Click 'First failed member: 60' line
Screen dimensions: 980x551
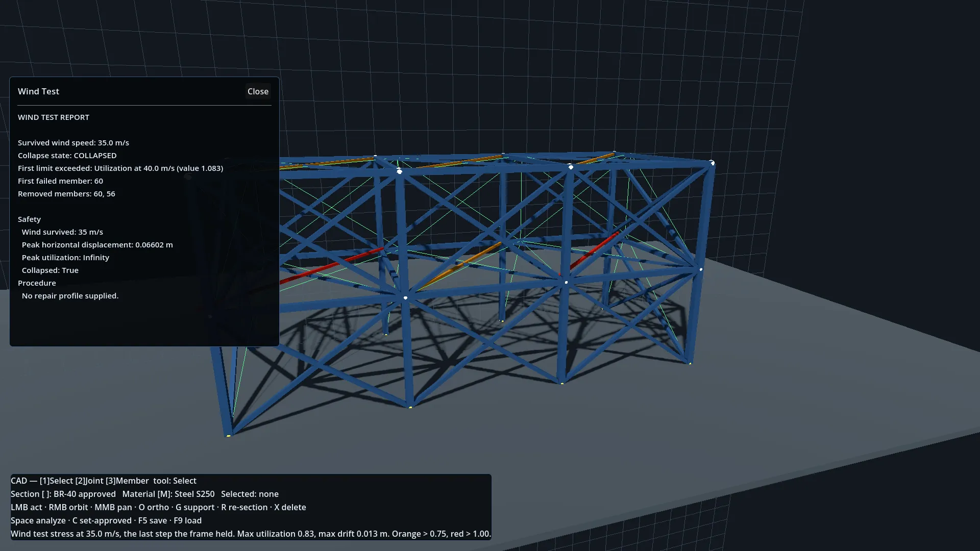[x=60, y=181]
